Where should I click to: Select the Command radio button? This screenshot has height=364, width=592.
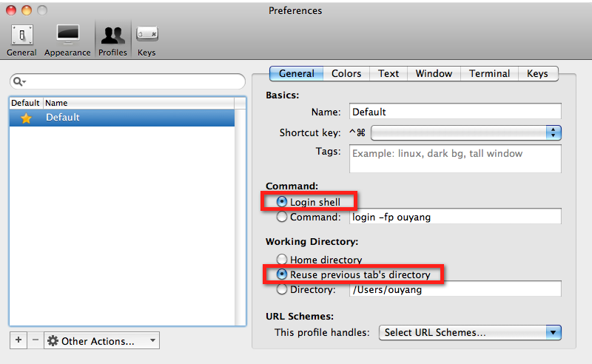click(x=281, y=218)
